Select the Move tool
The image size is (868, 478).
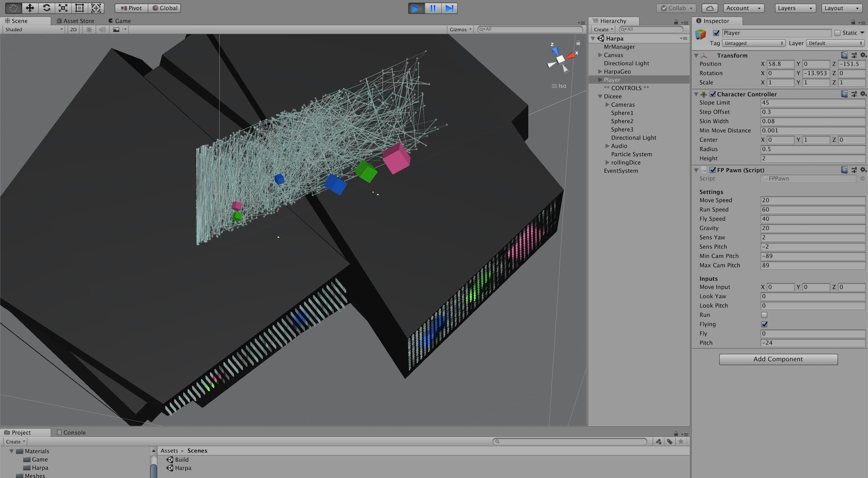pos(30,8)
